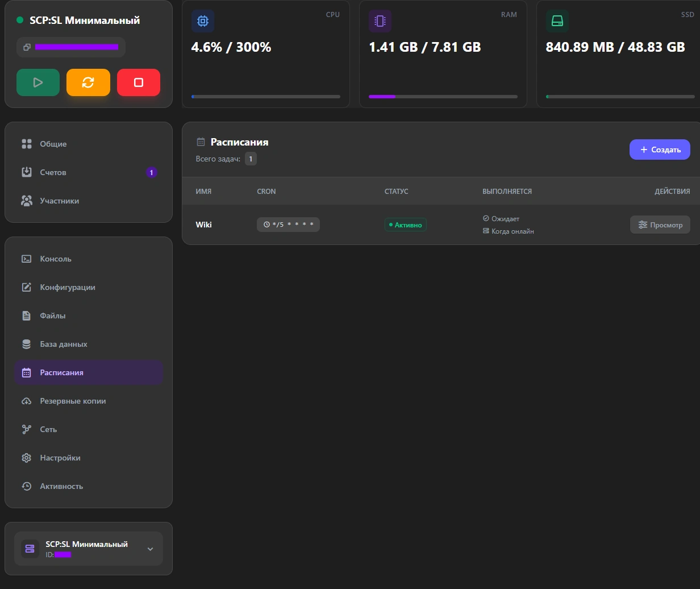Open the Файлы section
The height and width of the screenshot is (589, 700).
click(x=89, y=316)
